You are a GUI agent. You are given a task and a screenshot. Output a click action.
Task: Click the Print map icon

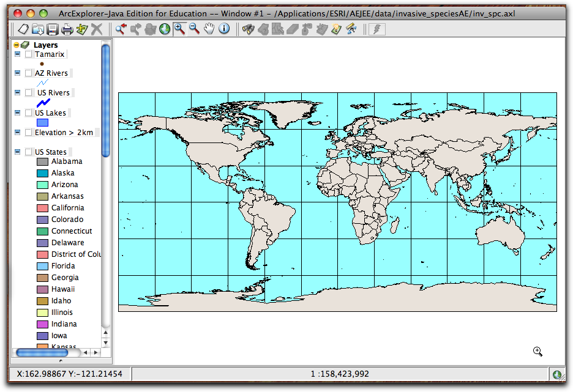(x=67, y=29)
